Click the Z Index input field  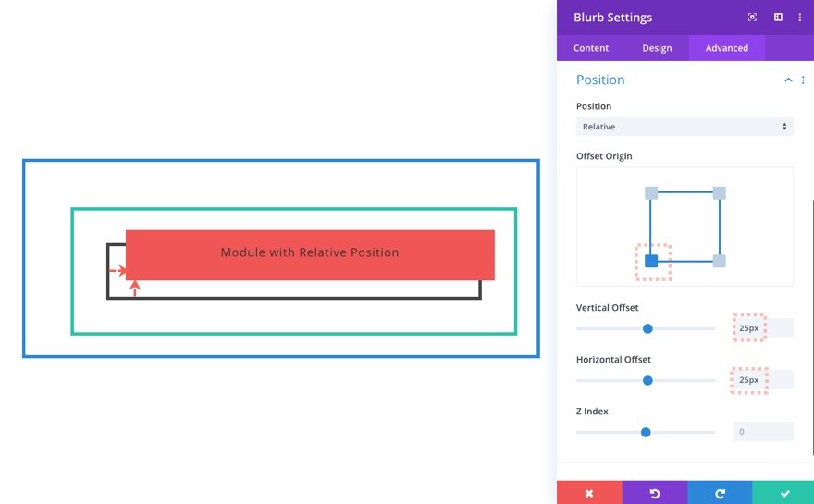tap(762, 431)
